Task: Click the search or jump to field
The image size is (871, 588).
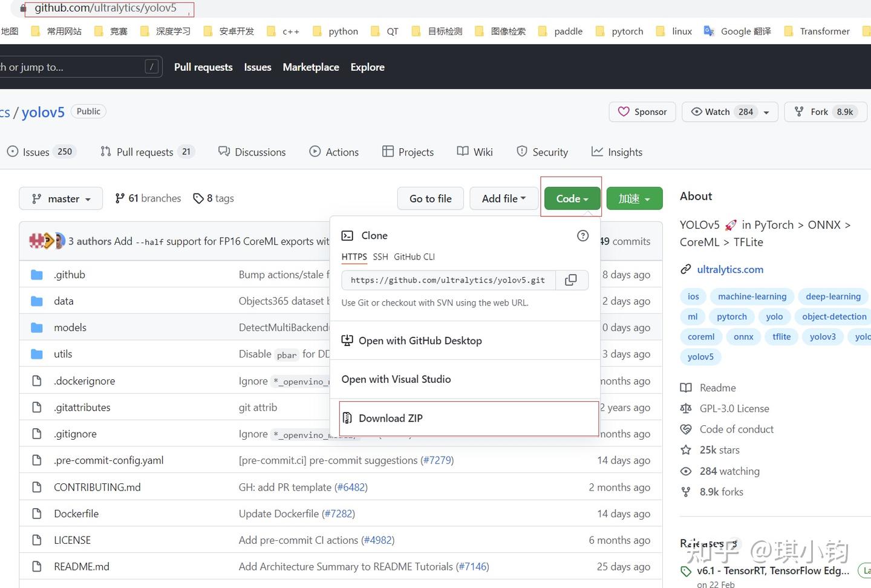Action: coord(79,67)
